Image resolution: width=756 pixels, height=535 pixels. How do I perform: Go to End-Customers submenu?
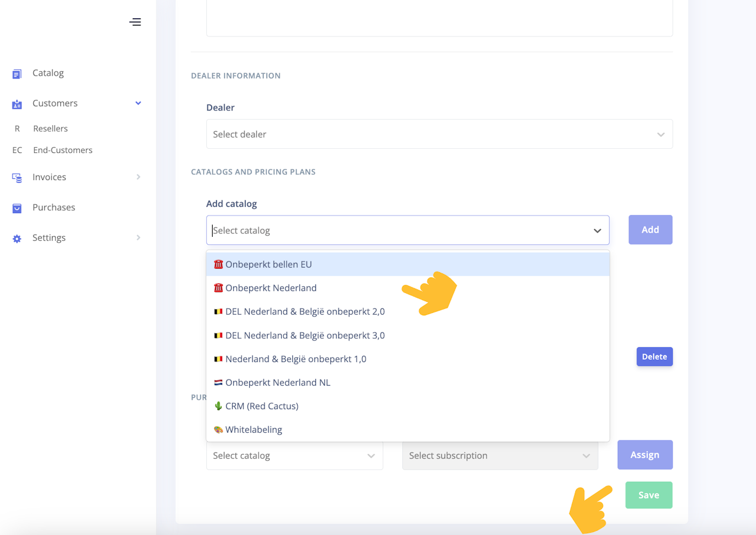pyautogui.click(x=63, y=151)
